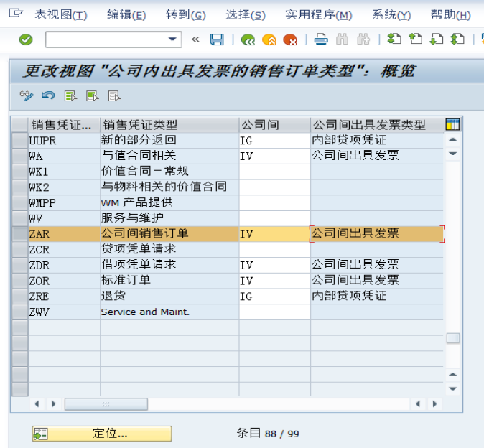Go to Last Page icon
Image resolution: width=484 pixels, height=448 pixels.
click(457, 39)
